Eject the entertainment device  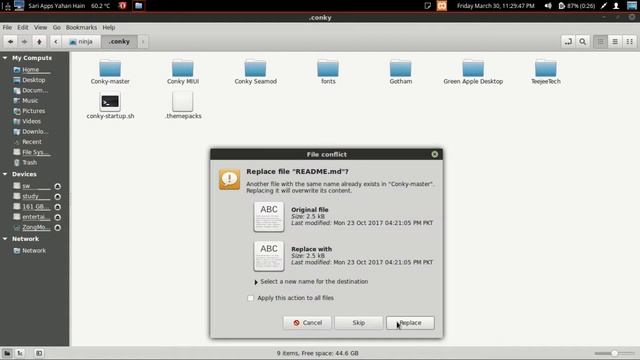coord(58,217)
